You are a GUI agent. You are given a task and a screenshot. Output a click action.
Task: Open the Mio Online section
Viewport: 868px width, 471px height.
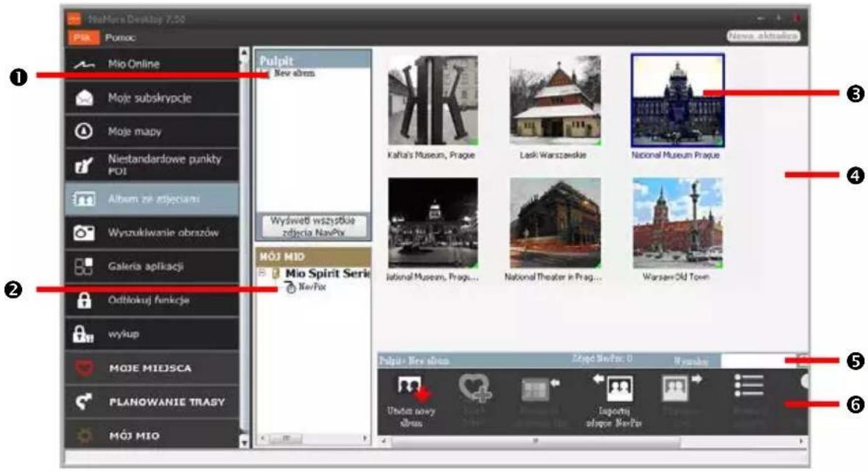[152, 64]
